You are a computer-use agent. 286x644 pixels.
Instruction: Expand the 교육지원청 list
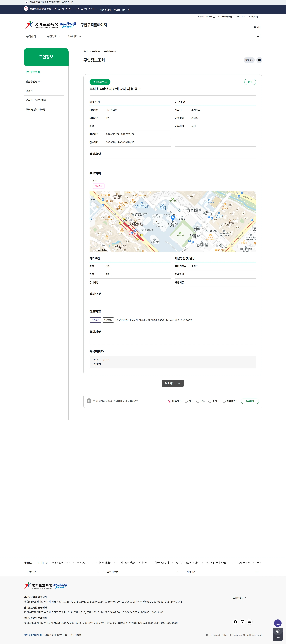click(x=143, y=572)
